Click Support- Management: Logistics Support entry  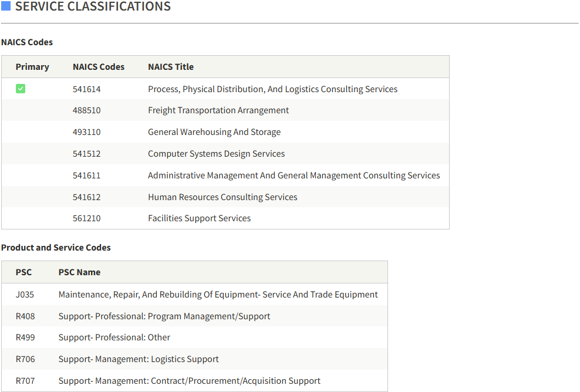[x=139, y=359]
